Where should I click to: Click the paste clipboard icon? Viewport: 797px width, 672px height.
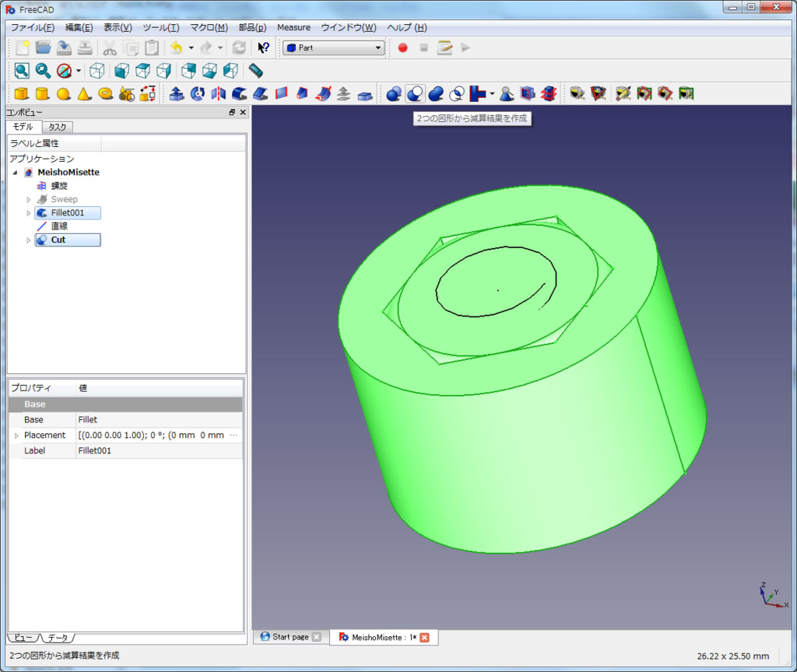[152, 47]
